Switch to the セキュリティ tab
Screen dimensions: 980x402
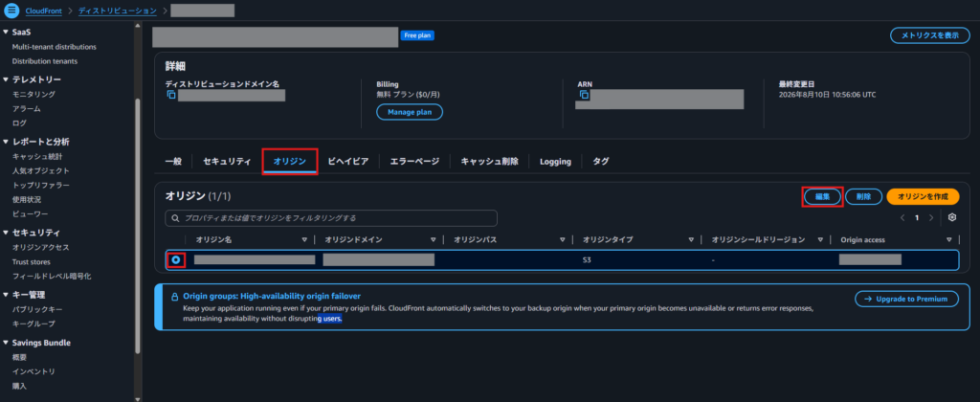point(227,162)
